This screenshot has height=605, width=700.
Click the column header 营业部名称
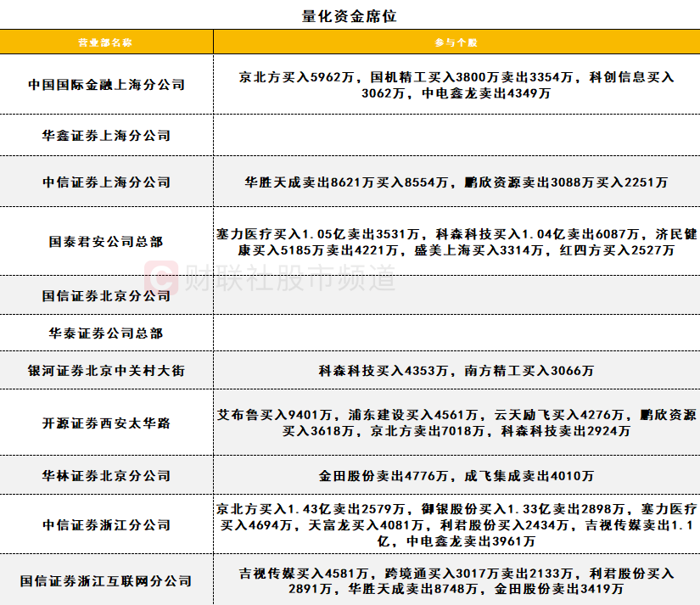pos(105,42)
